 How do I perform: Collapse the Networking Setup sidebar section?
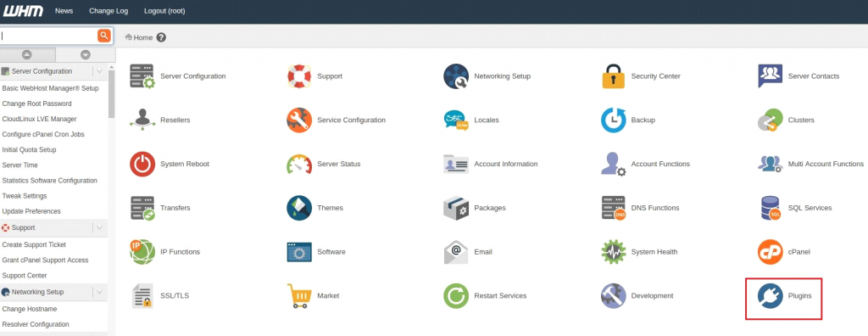coord(98,292)
